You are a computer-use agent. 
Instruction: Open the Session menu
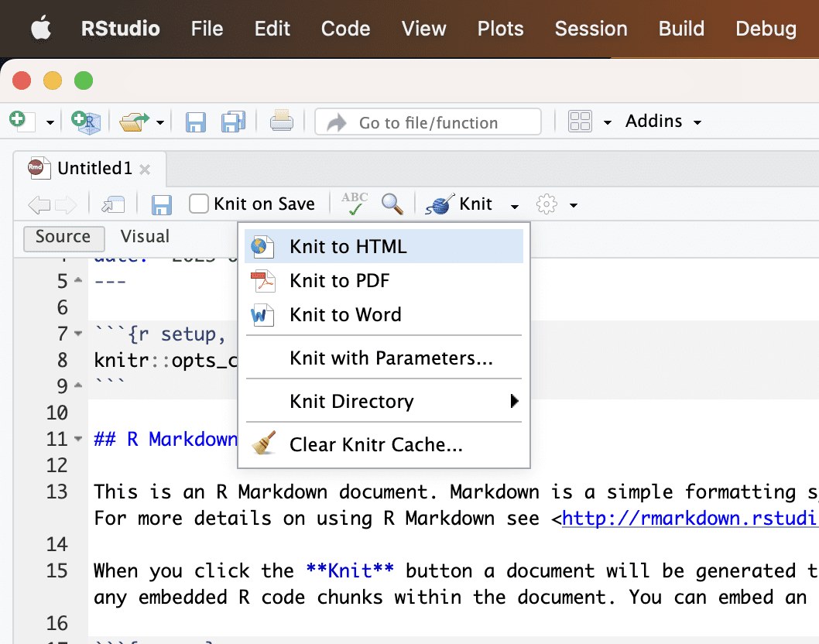point(591,29)
